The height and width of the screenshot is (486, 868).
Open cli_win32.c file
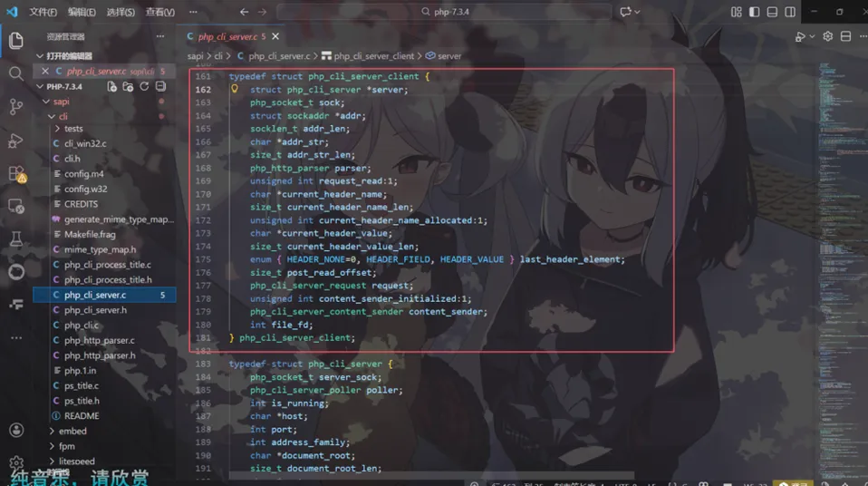coord(85,143)
